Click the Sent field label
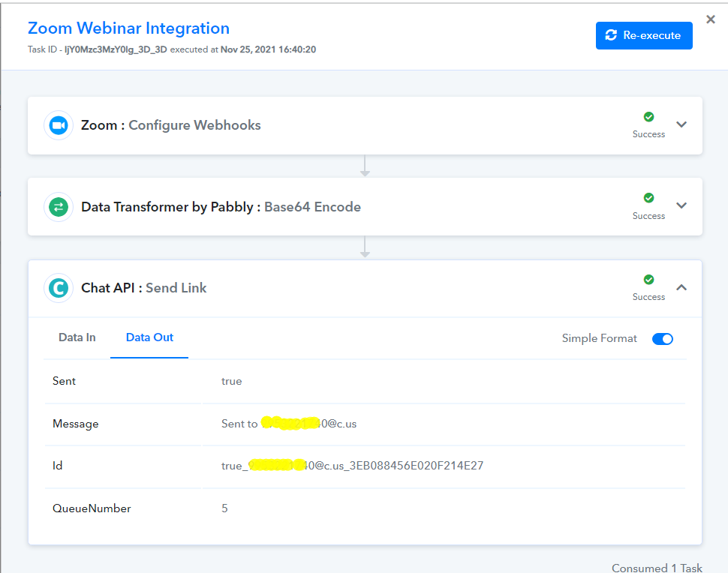 [64, 381]
